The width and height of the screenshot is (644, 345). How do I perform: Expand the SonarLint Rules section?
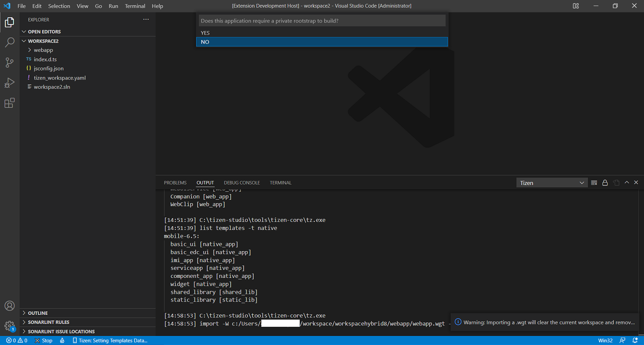click(x=48, y=322)
